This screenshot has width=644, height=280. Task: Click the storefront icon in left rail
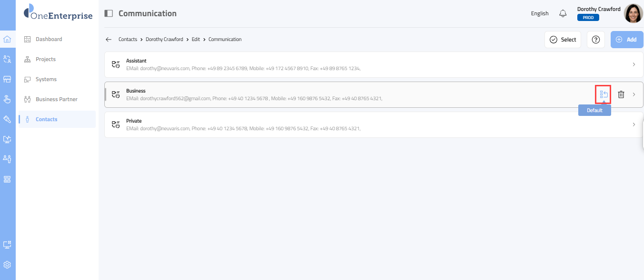[7, 79]
